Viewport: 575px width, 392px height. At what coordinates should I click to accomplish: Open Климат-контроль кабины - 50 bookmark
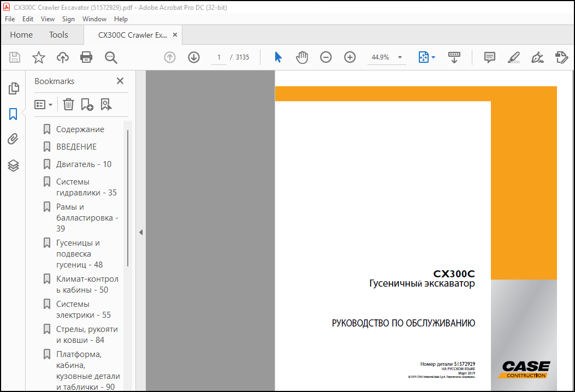click(87, 284)
